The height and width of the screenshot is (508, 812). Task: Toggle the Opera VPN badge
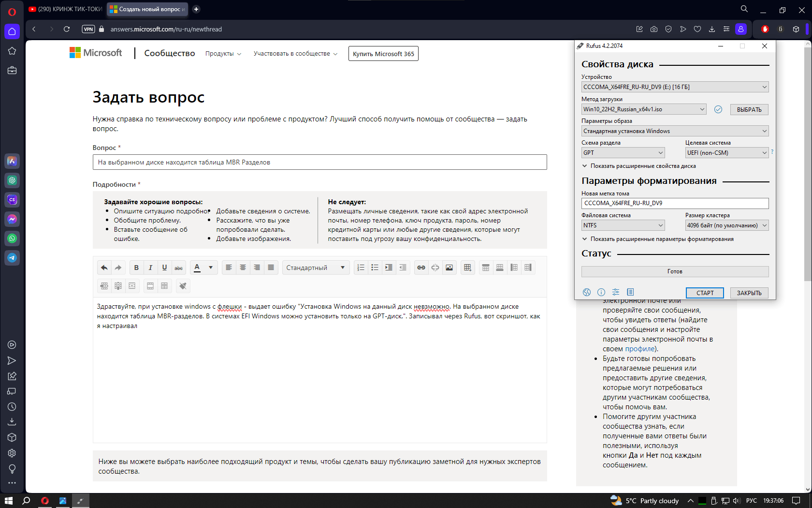click(88, 29)
